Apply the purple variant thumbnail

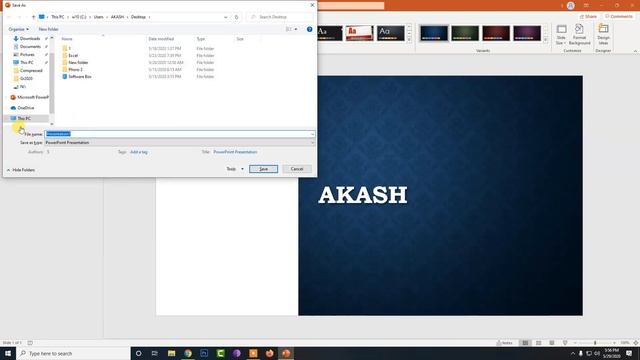(x=527, y=33)
